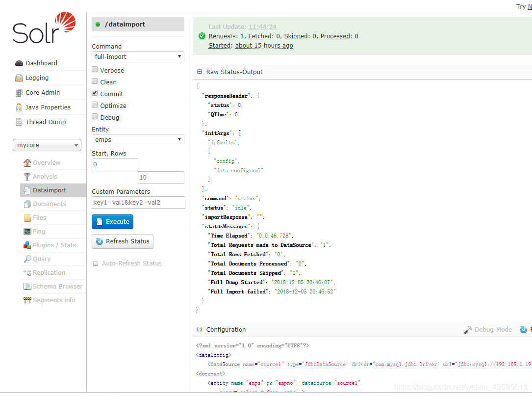Click the Ping monitor icon
The width and height of the screenshot is (532, 396).
pos(27,231)
